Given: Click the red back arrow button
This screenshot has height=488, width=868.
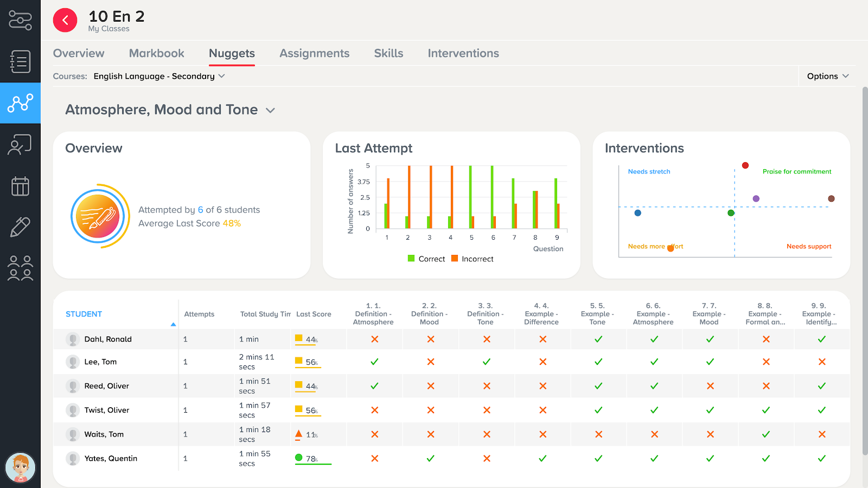Looking at the screenshot, I should pyautogui.click(x=65, y=21).
